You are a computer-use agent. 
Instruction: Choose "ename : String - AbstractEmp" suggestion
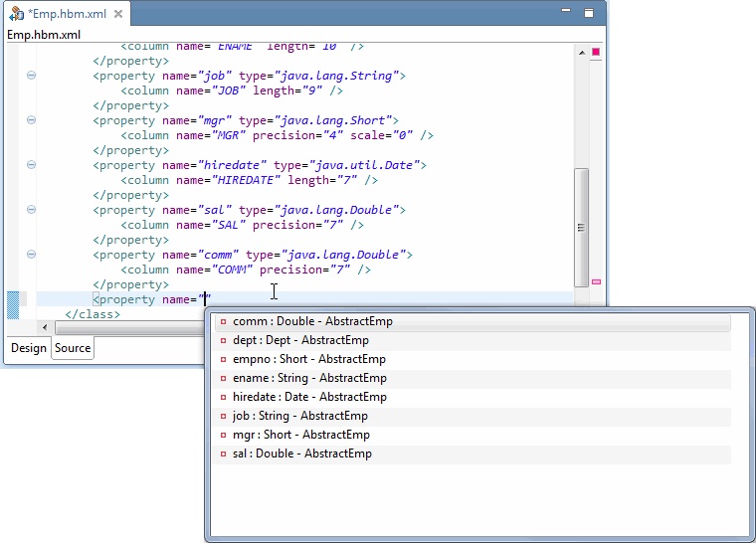(x=308, y=378)
